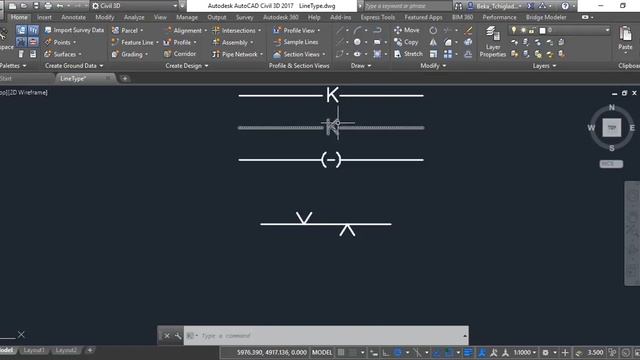Screen dimensions: 640x360
Task: Switch to the Layout1 tab
Action: (x=33, y=351)
